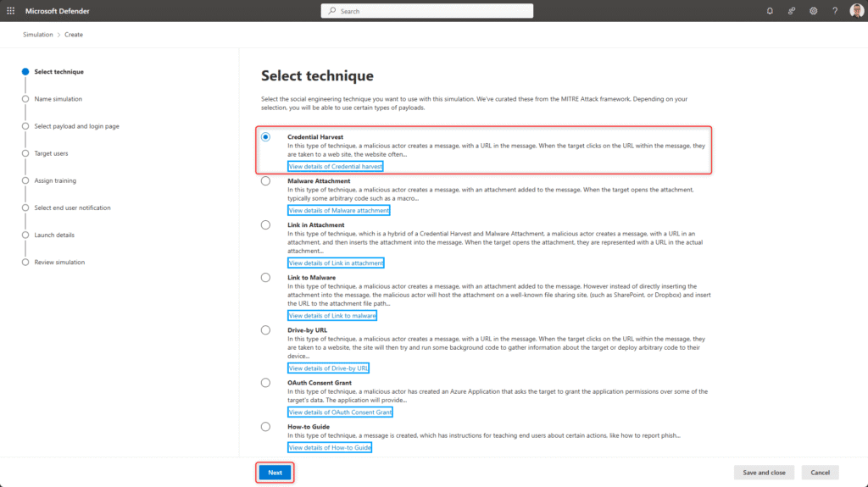Select the How-to Guide radio button
The height and width of the screenshot is (487, 868).
tap(265, 427)
